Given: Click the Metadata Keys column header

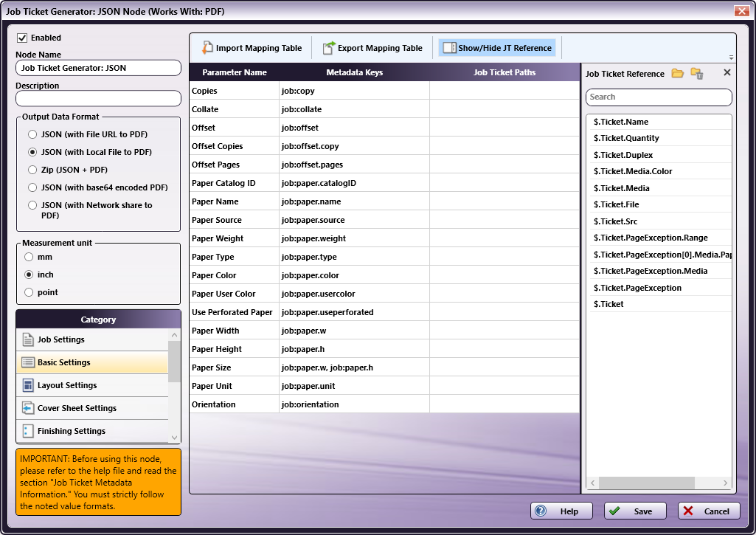Looking at the screenshot, I should [354, 72].
